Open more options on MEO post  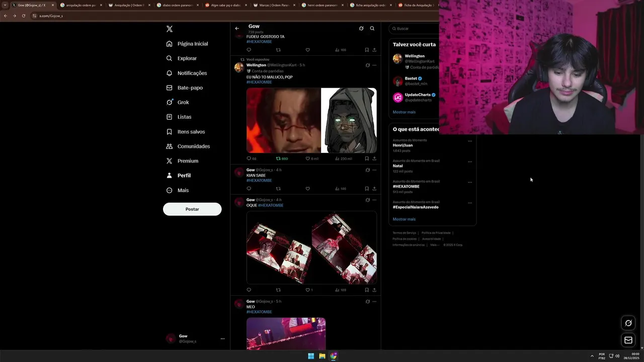374,301
